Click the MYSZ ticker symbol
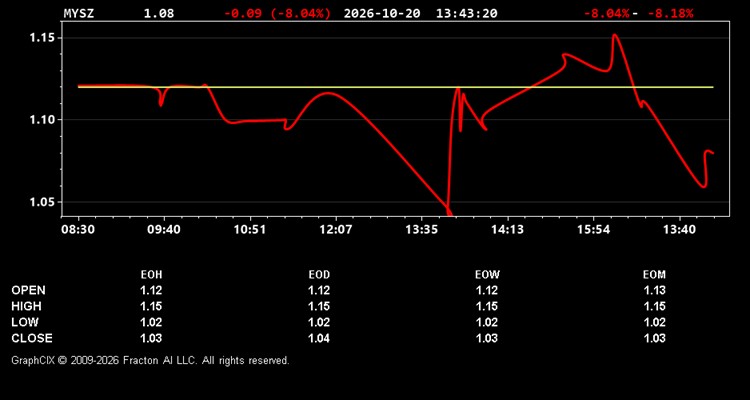Screen dimensions: 750x400 click(x=79, y=13)
